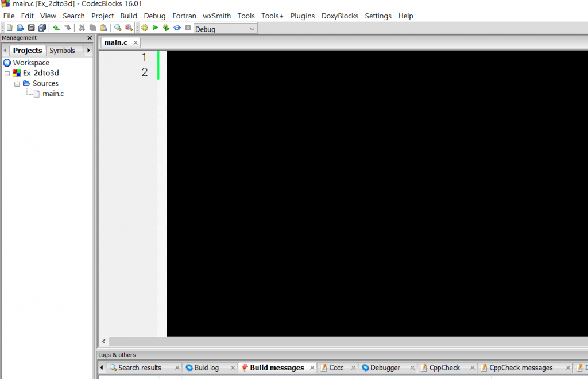Screen dimensions: 588x379
Task: Open the Tools menu
Action: pos(246,16)
